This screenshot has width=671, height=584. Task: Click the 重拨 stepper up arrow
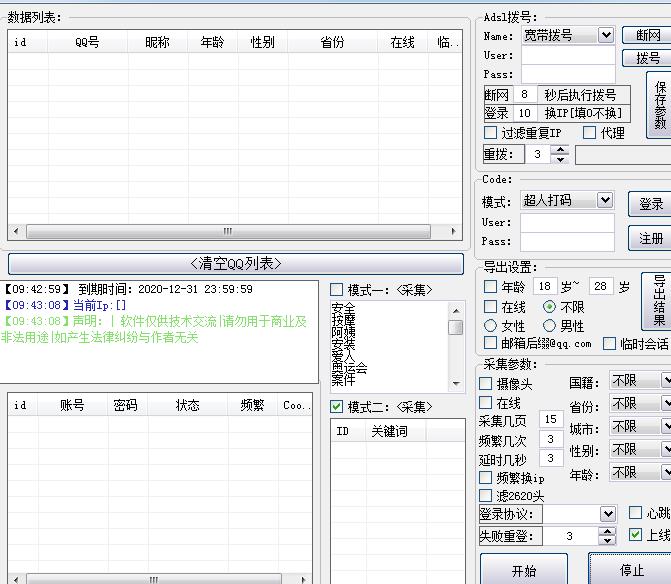(x=560, y=150)
